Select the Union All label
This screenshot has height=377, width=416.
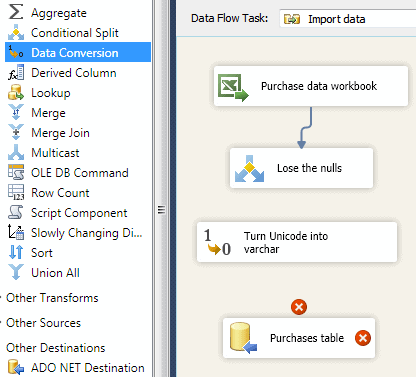click(x=55, y=273)
